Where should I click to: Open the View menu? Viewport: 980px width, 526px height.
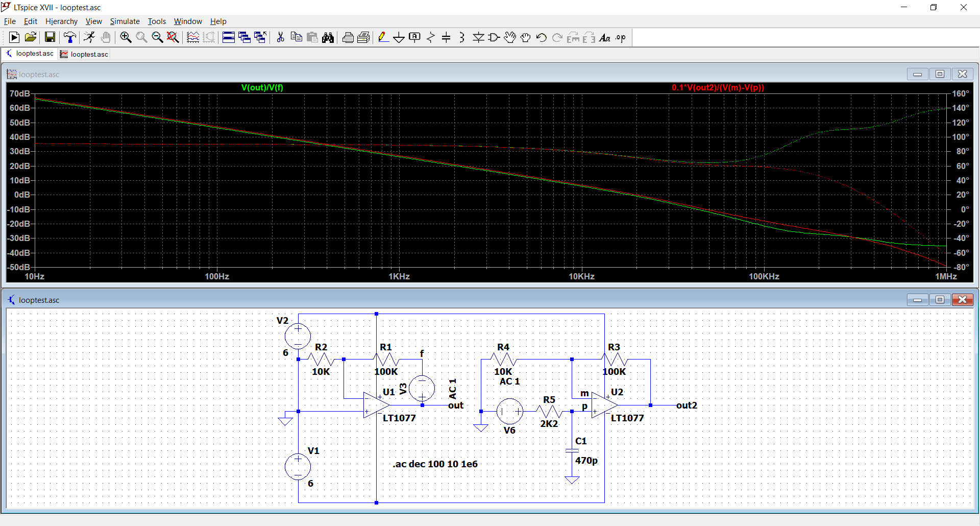[x=93, y=21]
